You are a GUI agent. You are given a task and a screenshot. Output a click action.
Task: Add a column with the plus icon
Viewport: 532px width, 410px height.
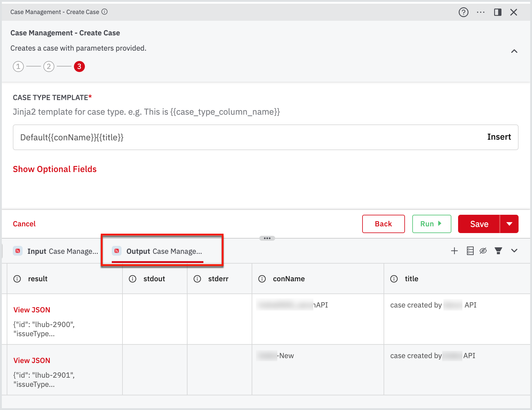pos(454,251)
